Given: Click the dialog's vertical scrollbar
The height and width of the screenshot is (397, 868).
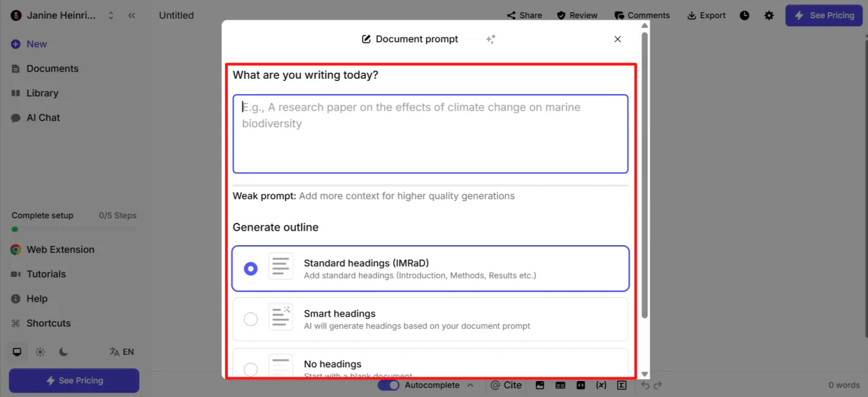Looking at the screenshot, I should pos(644,174).
